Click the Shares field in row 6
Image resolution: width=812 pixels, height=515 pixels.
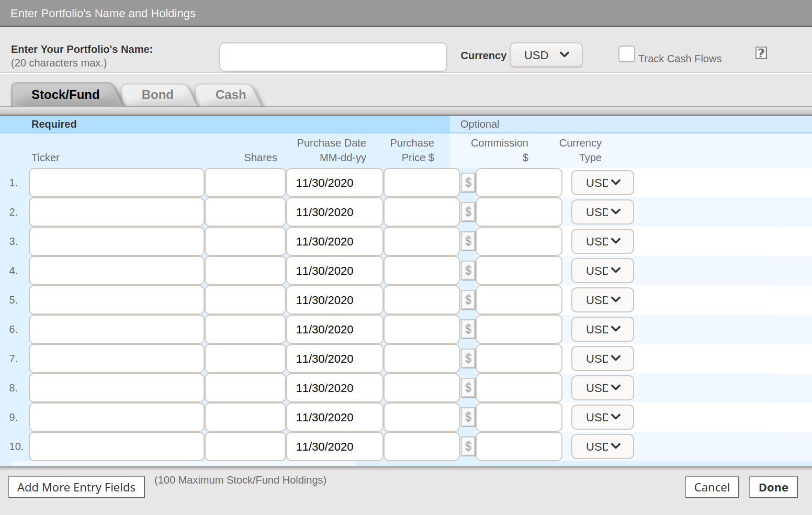[x=245, y=329]
